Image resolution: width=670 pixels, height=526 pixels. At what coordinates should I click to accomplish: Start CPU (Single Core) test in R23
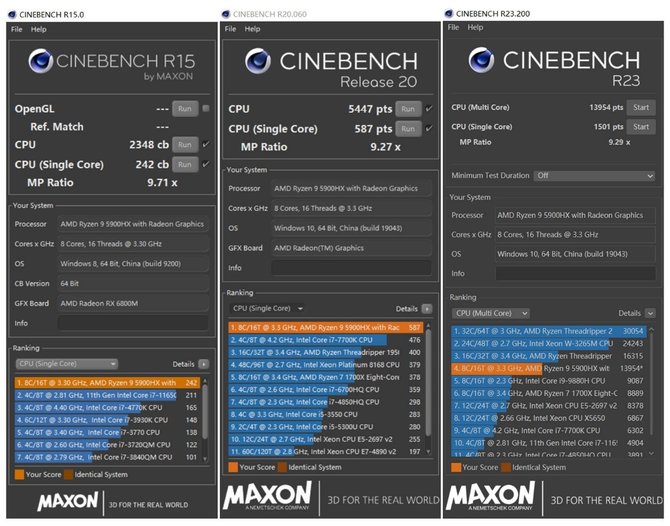pos(641,126)
